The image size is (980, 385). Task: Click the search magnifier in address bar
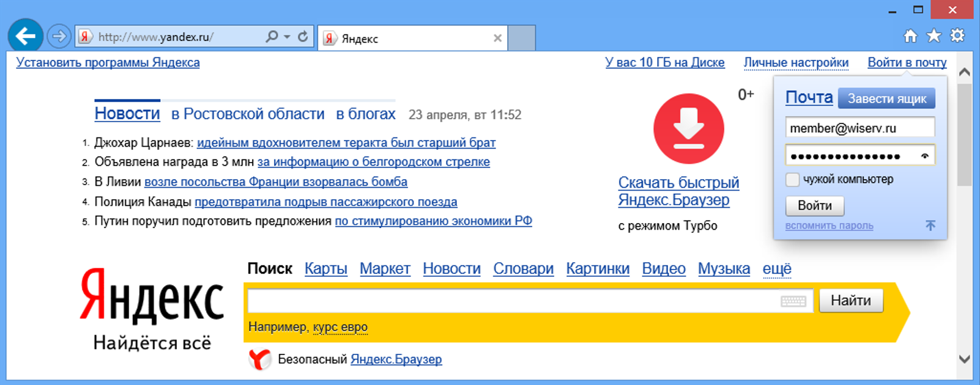coord(272,37)
